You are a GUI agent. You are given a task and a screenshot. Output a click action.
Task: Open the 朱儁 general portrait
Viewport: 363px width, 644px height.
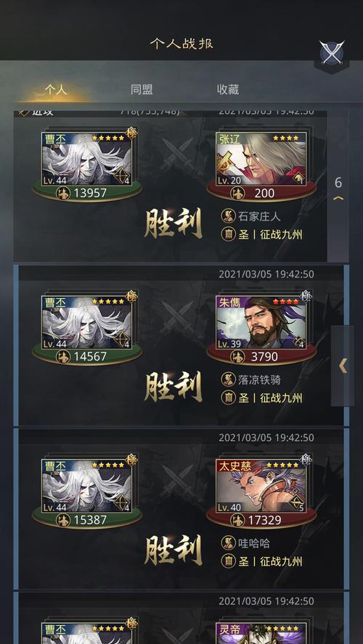pos(261,323)
